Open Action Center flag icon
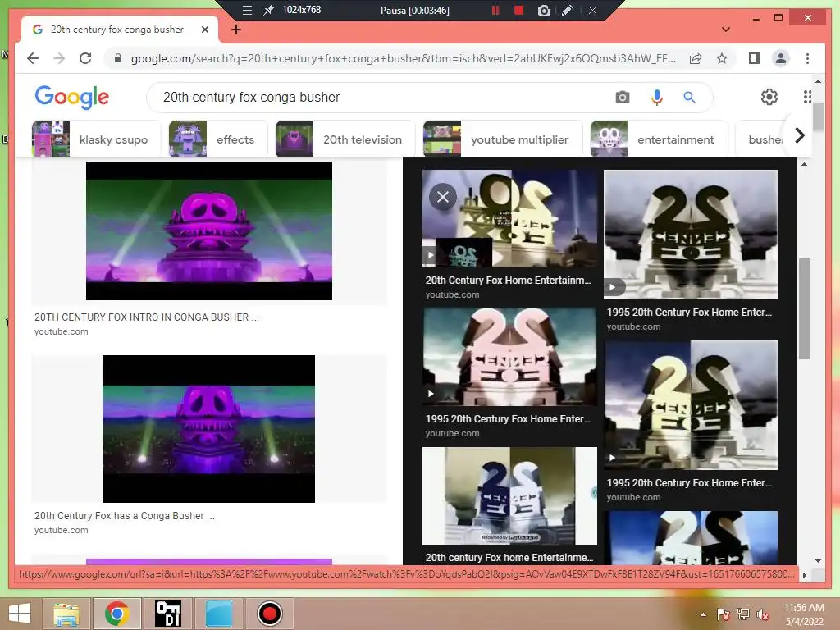Screen dimensions: 840x630 click(x=724, y=614)
